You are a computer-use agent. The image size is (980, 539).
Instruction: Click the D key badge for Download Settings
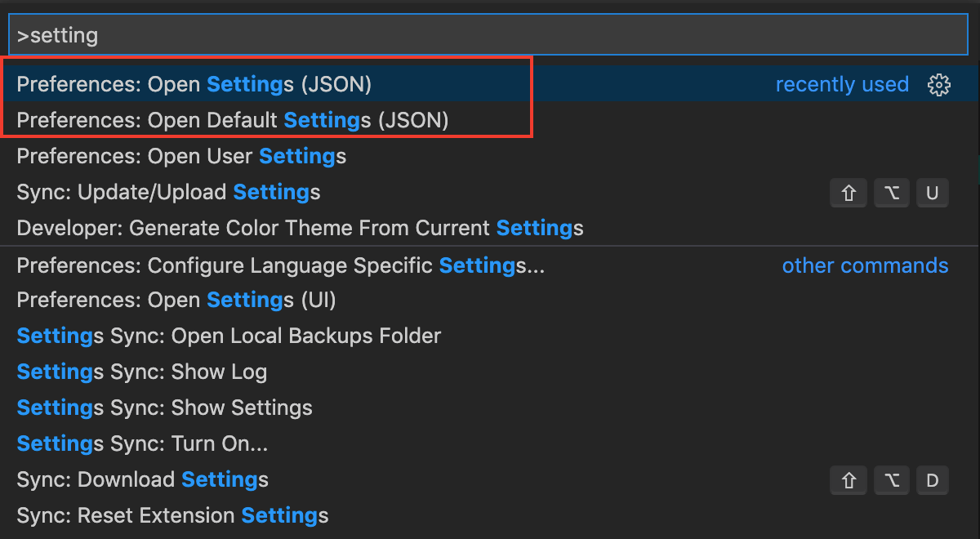click(932, 480)
